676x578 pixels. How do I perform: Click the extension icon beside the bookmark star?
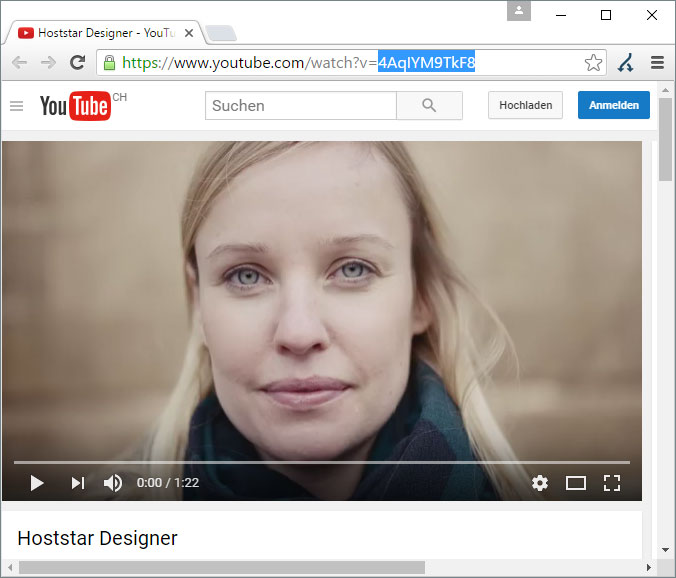click(x=626, y=63)
